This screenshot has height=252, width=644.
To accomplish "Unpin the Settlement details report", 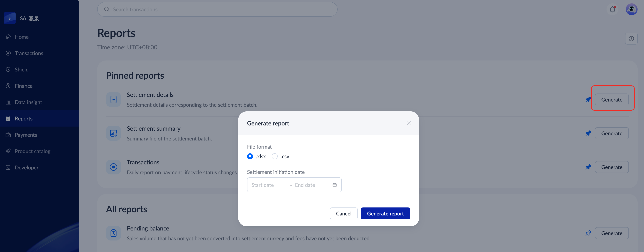I will coord(588,99).
